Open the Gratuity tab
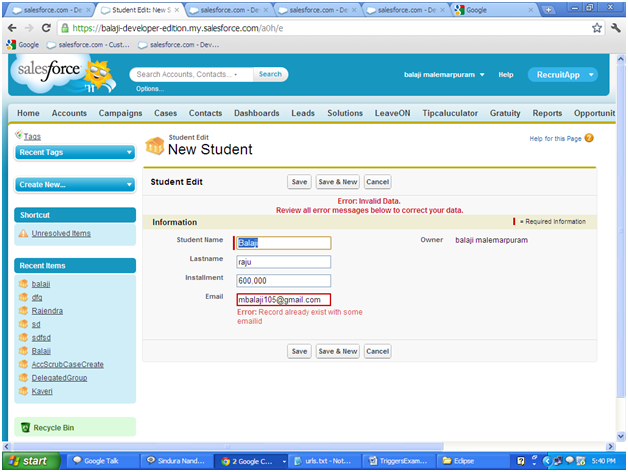The image size is (628, 472). click(505, 113)
